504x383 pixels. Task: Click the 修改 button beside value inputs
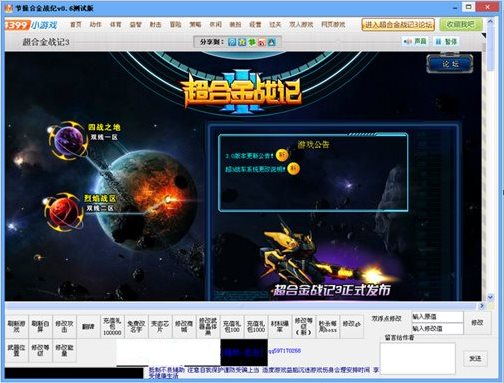tap(477, 323)
